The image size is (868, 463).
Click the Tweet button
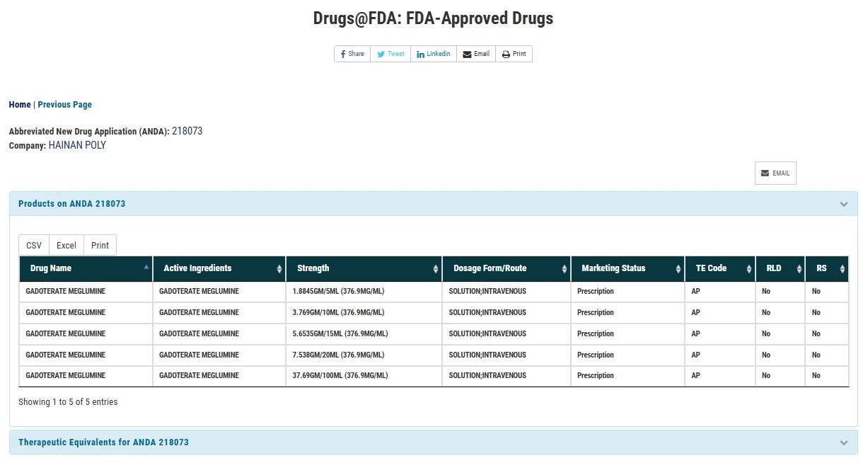click(390, 54)
